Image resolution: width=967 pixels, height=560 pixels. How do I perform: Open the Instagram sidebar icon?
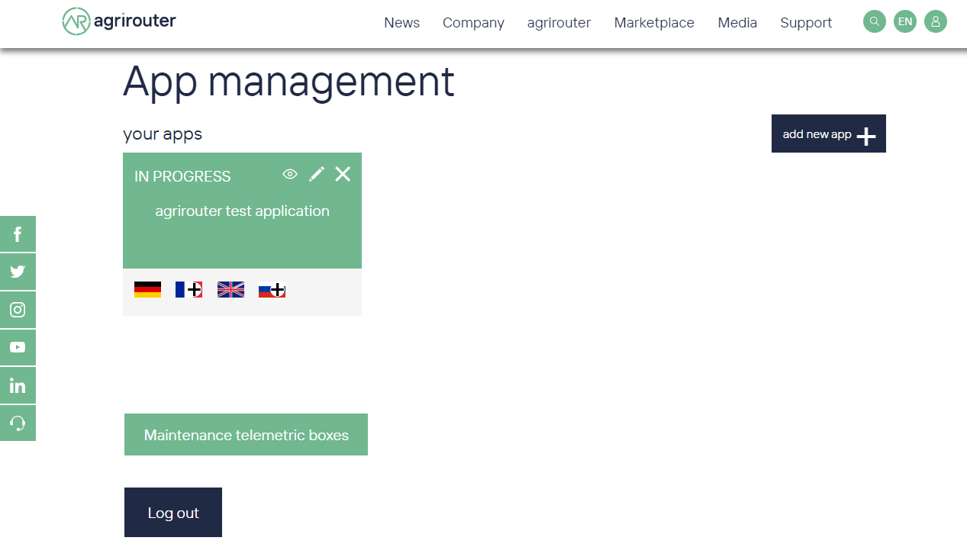pyautogui.click(x=18, y=310)
